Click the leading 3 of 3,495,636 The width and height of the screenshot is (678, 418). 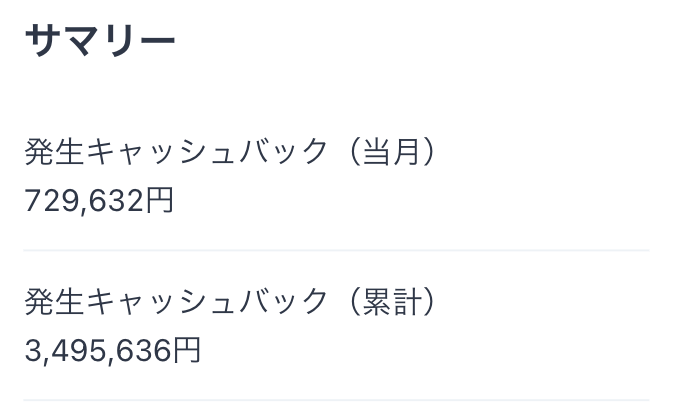coord(32,351)
